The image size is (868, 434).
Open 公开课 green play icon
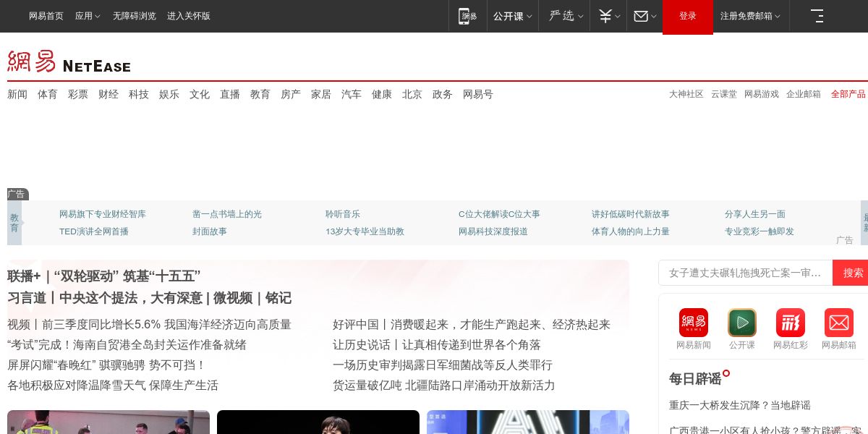(x=742, y=323)
